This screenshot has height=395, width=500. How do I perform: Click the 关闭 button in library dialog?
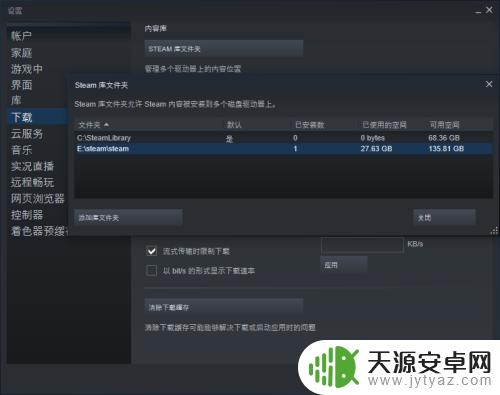pyautogui.click(x=444, y=218)
